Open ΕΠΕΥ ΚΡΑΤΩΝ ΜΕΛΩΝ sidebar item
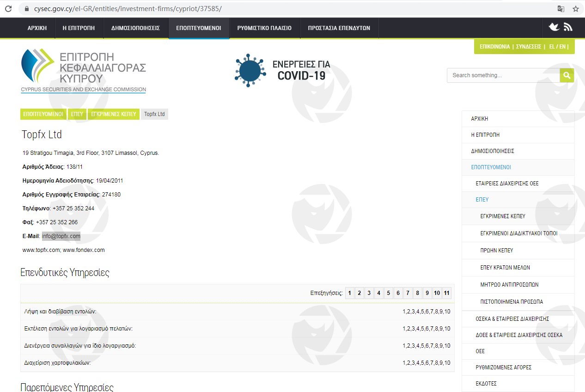Viewport: 585px width, 392px height. pos(518,267)
